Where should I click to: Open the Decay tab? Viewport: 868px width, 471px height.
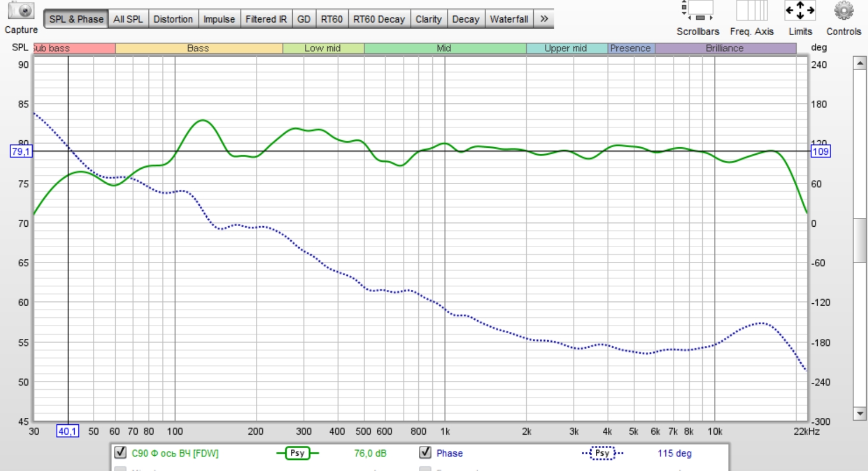click(x=466, y=19)
